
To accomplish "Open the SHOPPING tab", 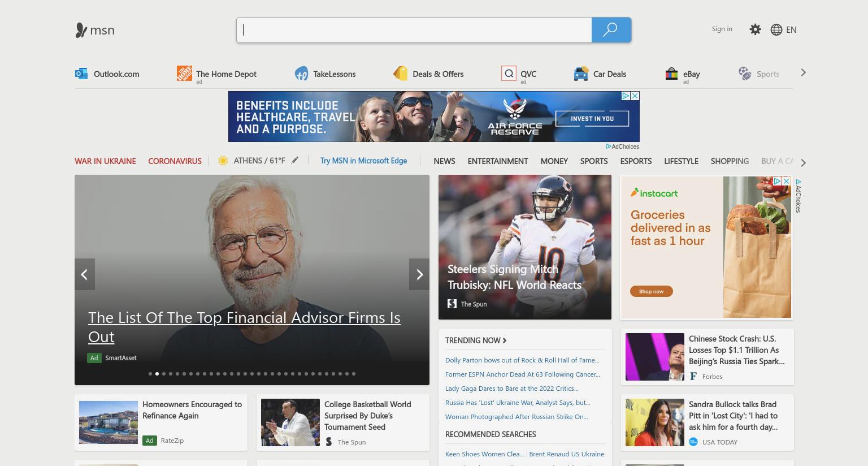I will tap(730, 161).
